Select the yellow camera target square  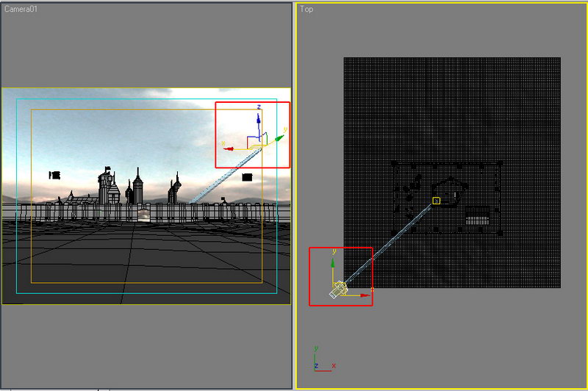coord(436,201)
